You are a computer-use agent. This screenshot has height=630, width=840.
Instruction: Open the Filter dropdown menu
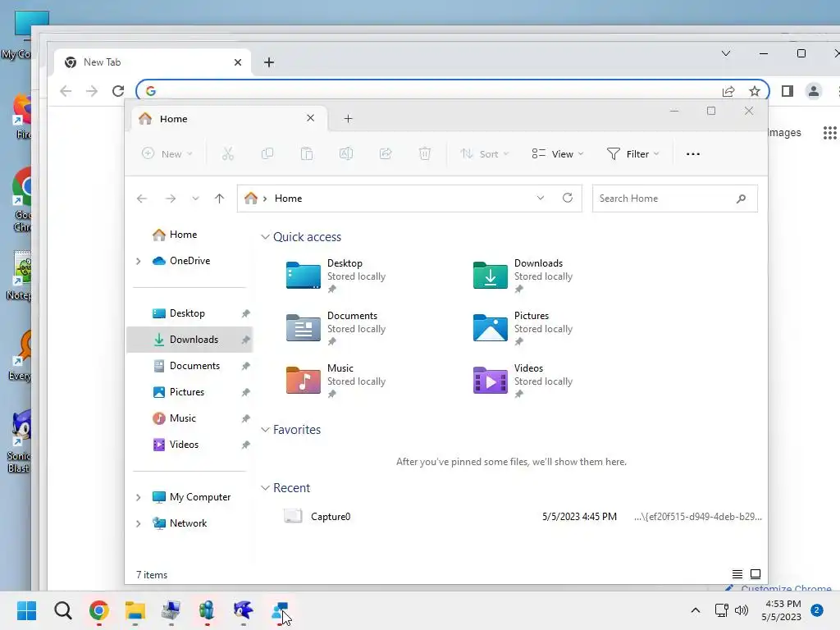coord(632,154)
